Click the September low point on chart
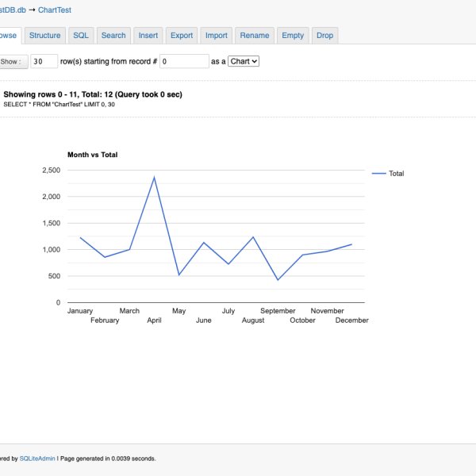476x476 pixels. click(x=278, y=279)
